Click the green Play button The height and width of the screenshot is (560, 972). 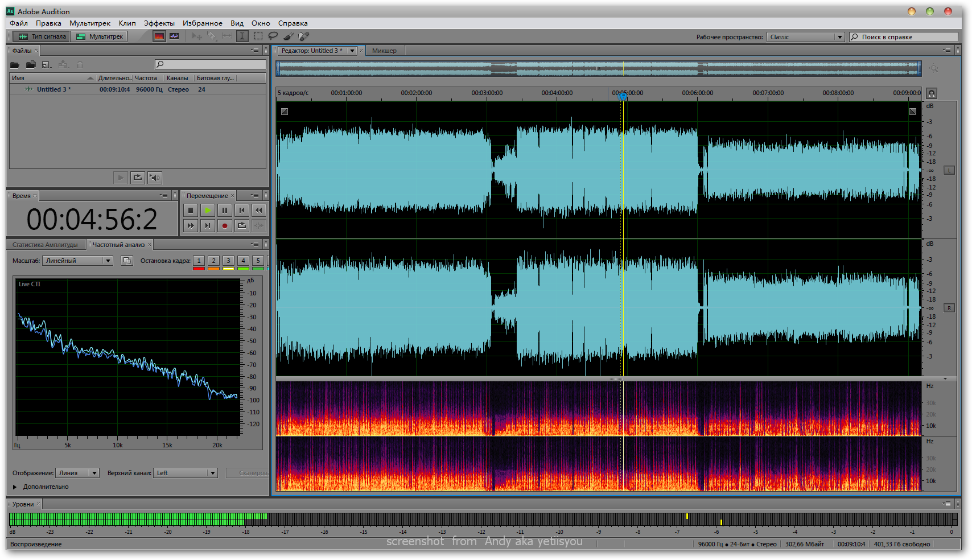pyautogui.click(x=208, y=210)
